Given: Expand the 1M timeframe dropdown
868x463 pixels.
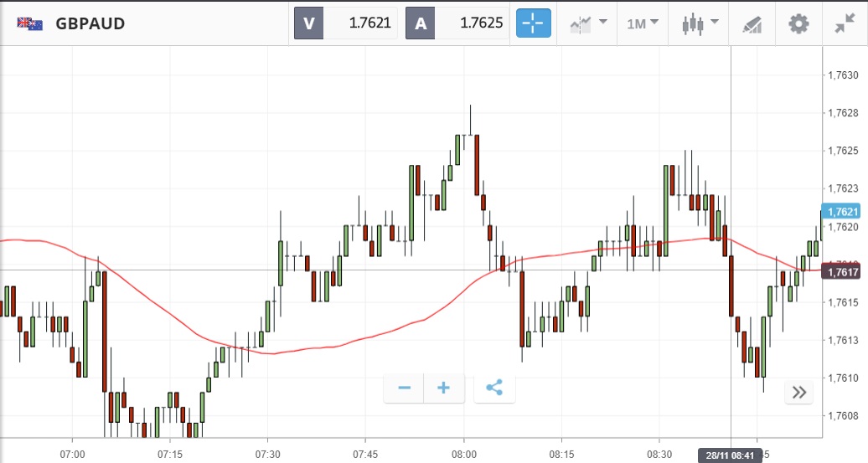Looking at the screenshot, I should 642,23.
